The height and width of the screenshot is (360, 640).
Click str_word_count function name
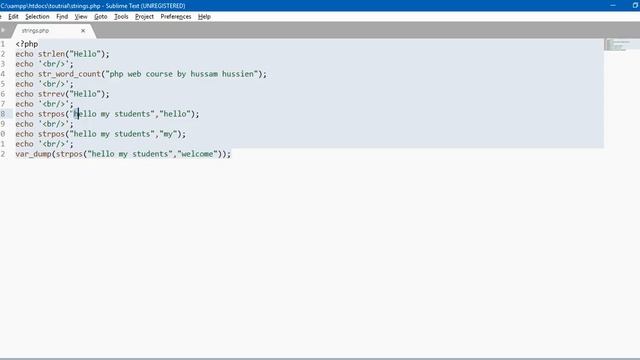(x=69, y=74)
